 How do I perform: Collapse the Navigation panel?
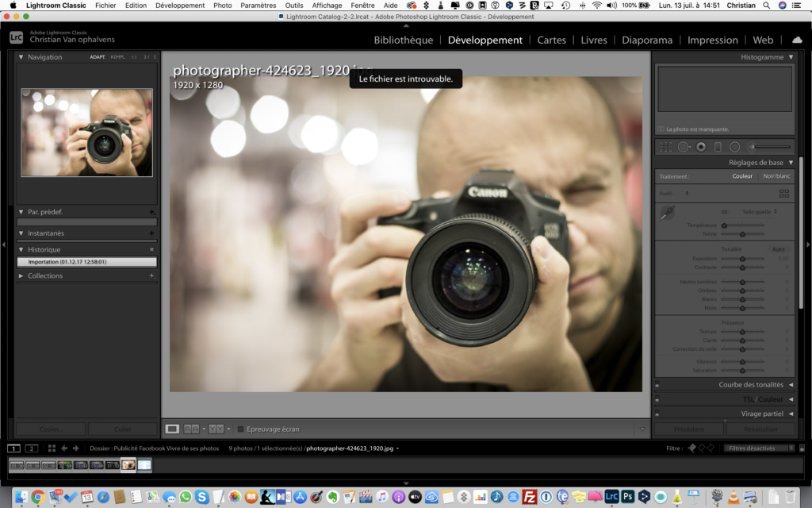point(21,57)
